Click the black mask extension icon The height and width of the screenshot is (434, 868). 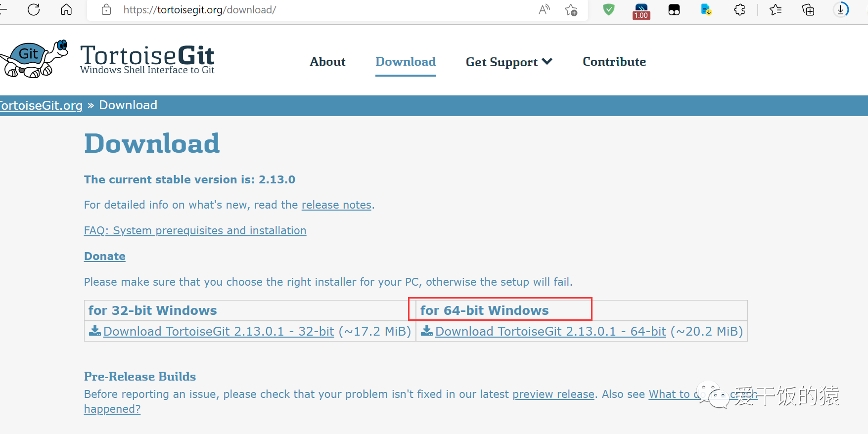[x=674, y=9]
